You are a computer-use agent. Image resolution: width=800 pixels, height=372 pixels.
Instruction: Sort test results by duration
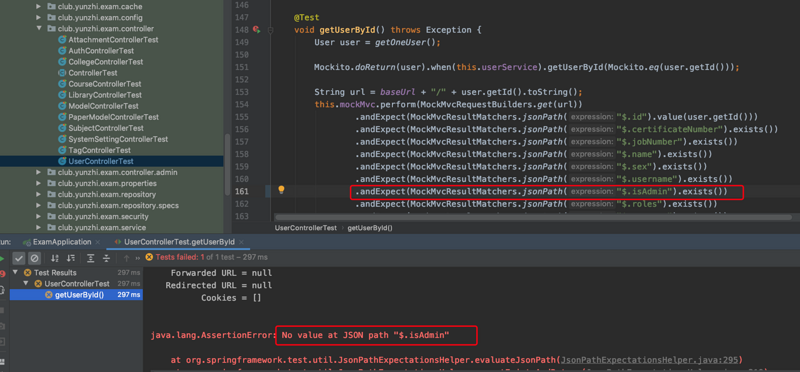point(71,258)
